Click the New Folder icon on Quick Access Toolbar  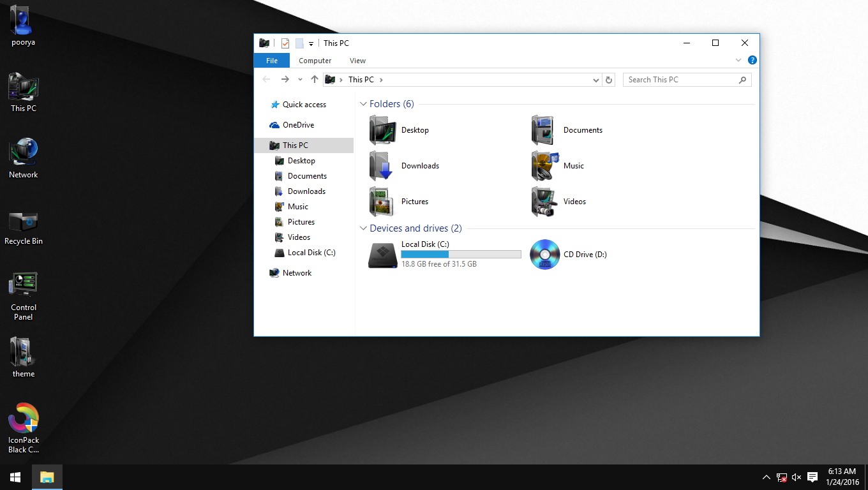[299, 43]
